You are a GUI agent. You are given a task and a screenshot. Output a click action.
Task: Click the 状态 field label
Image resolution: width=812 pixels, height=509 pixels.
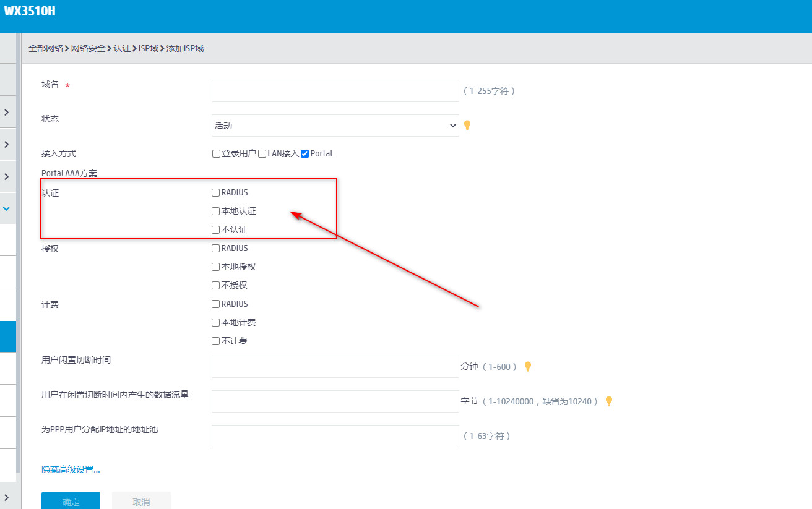tap(50, 119)
